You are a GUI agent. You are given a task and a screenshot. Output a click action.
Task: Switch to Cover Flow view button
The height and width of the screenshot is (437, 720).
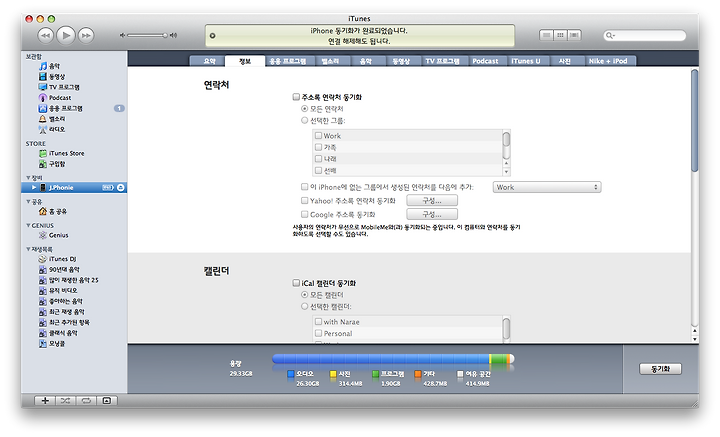(x=574, y=35)
